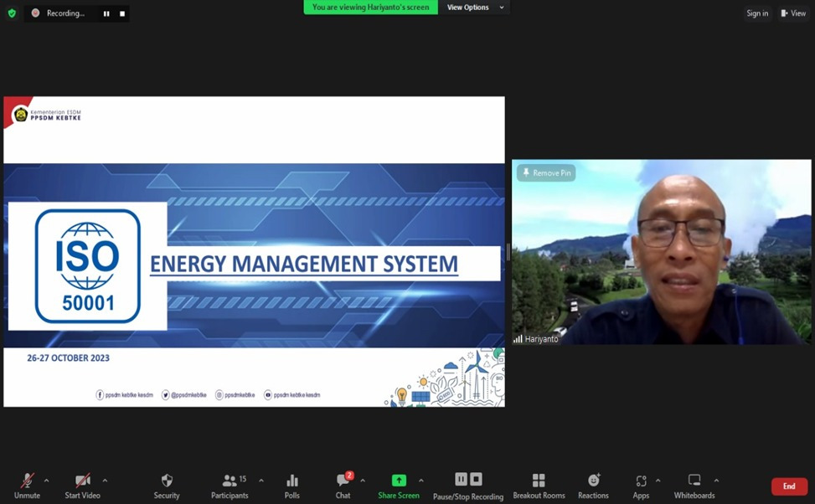
Task: Click the 26-27 October 2023 date text
Action: click(x=68, y=358)
